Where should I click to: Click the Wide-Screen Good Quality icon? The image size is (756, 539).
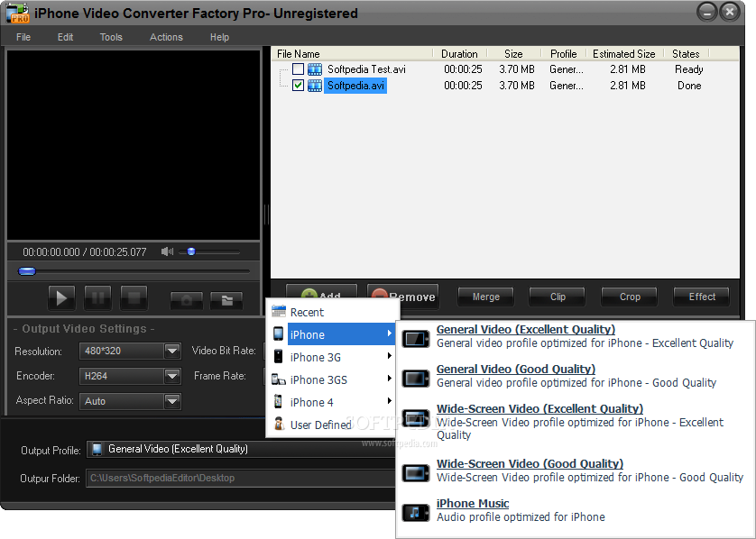point(416,473)
